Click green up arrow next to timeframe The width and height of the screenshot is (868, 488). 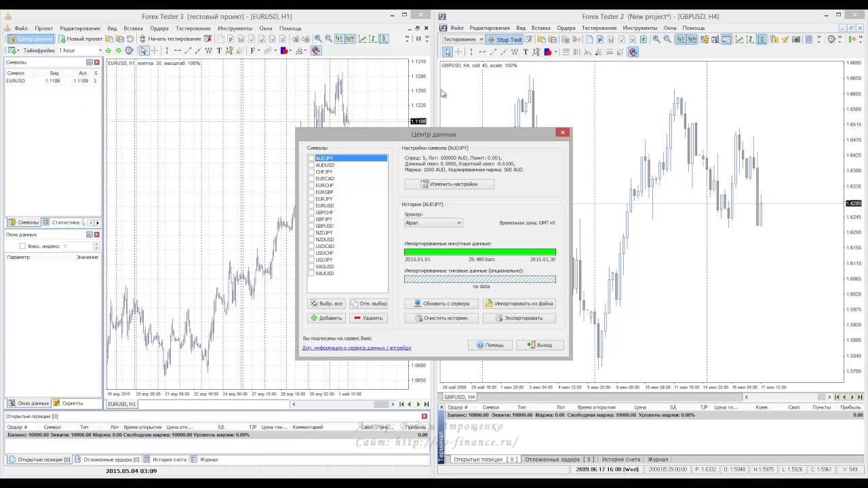pyautogui.click(x=108, y=51)
